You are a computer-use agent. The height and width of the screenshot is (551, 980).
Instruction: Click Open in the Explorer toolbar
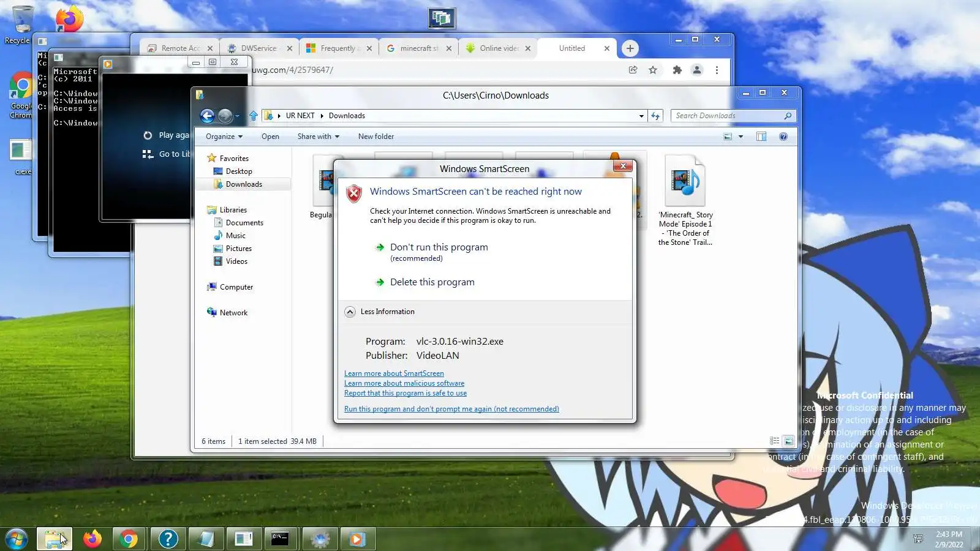coord(270,137)
